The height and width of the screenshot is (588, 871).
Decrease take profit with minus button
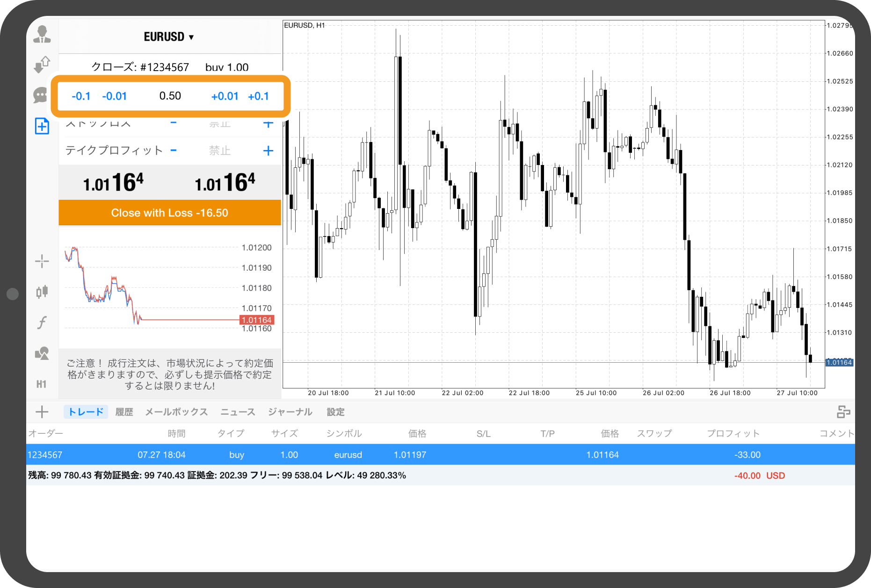174,151
